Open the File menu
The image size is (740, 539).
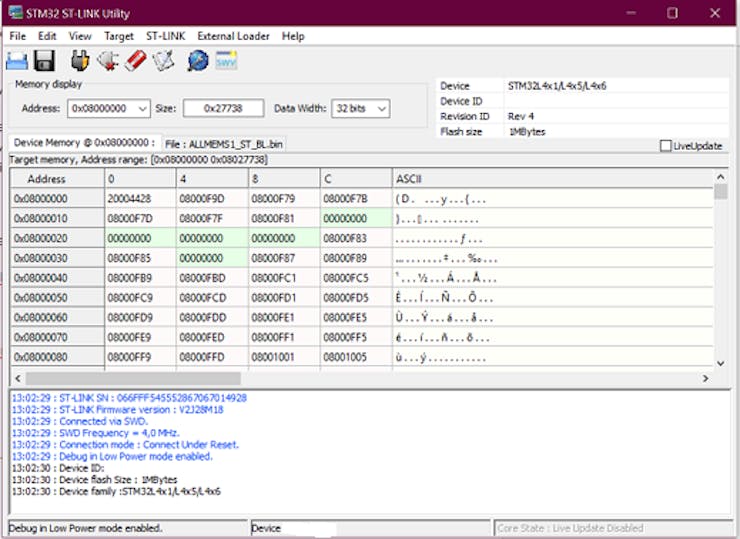click(17, 36)
